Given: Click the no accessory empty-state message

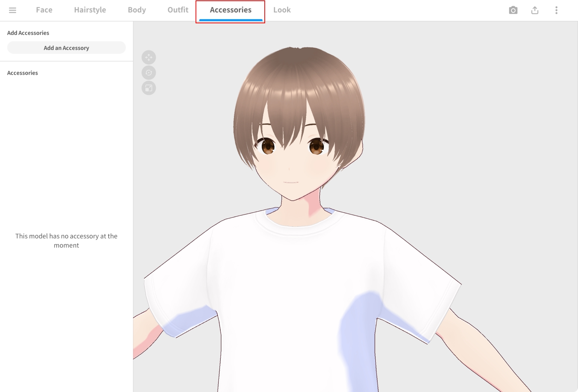Looking at the screenshot, I should [x=66, y=241].
